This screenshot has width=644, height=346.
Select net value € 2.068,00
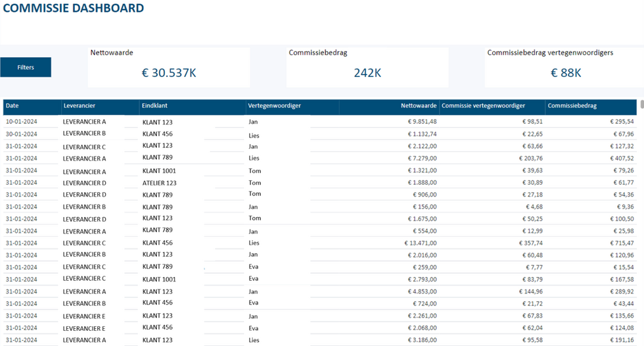pos(422,328)
